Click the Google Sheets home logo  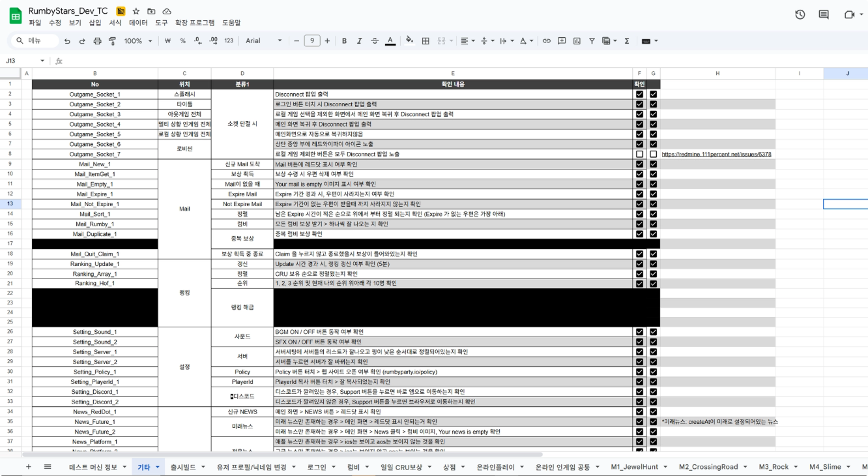tap(15, 16)
